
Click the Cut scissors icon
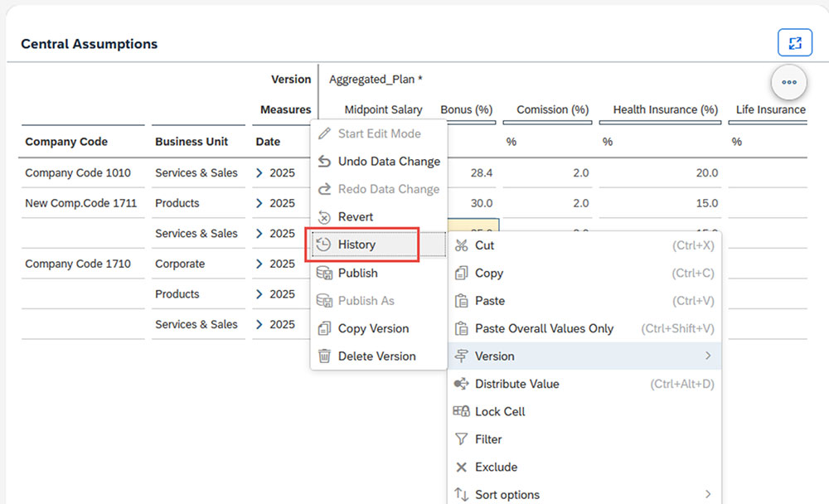(x=462, y=245)
